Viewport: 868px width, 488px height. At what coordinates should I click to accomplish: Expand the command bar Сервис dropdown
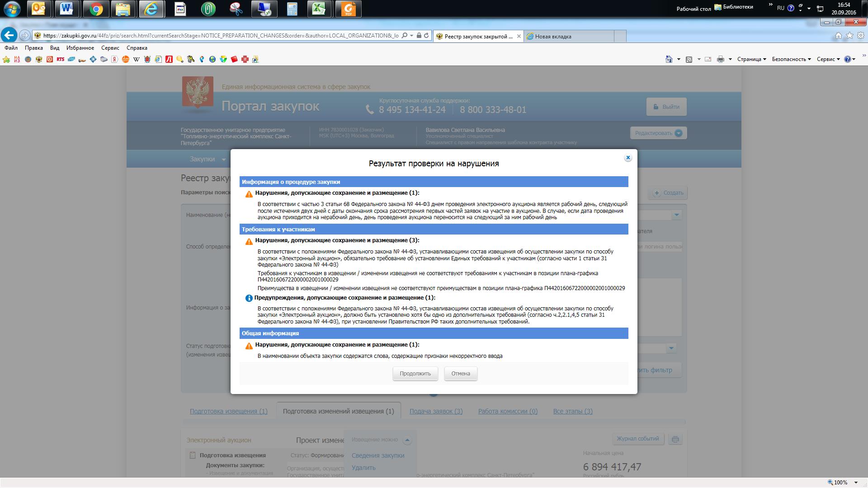point(828,59)
